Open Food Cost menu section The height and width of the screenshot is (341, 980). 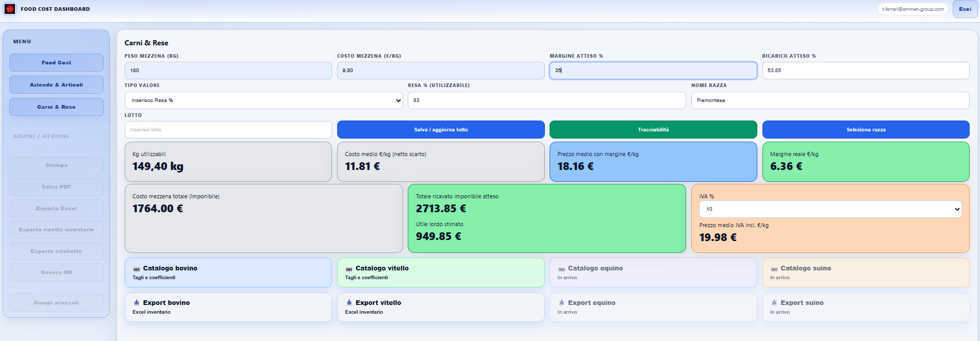click(56, 63)
